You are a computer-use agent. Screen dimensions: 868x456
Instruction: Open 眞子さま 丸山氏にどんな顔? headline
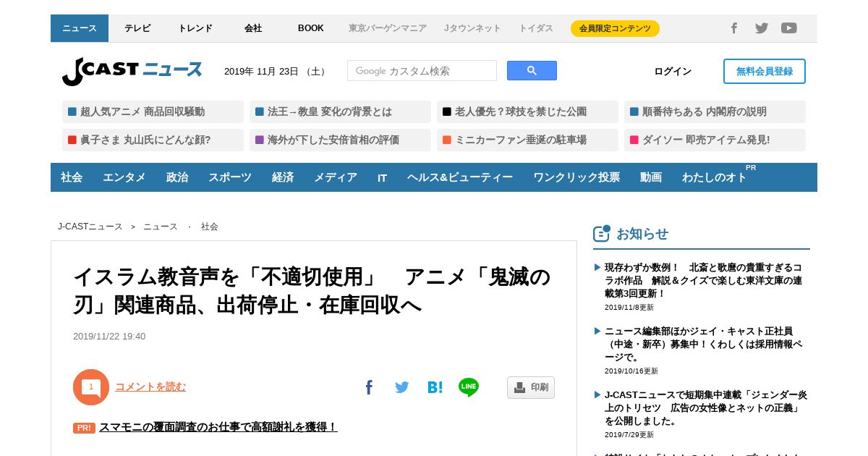(x=153, y=140)
